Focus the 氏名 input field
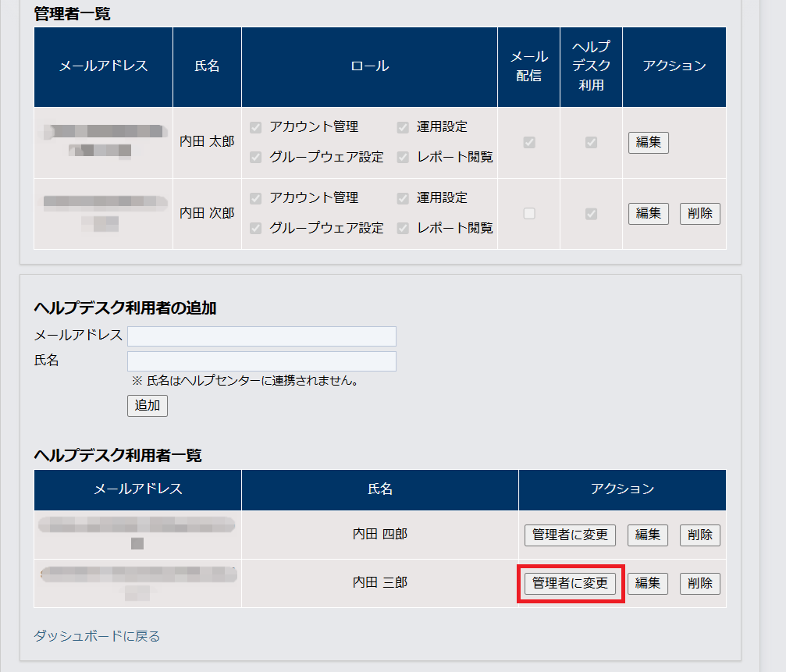Image resolution: width=786 pixels, height=672 pixels. [x=261, y=361]
